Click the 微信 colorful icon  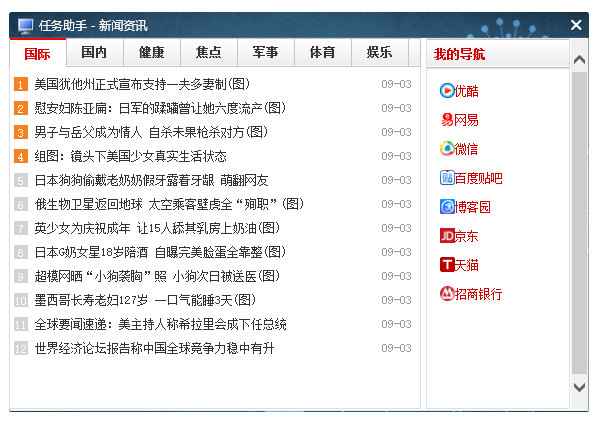447,149
